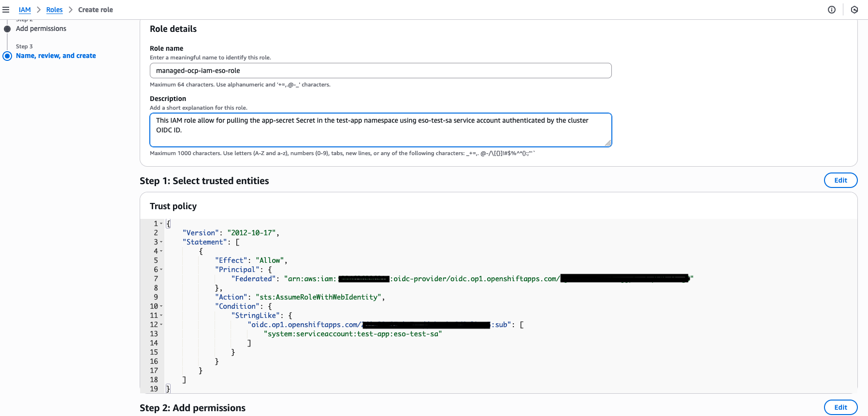Collapse the Principal block on line 6
The image size is (868, 416).
(161, 270)
